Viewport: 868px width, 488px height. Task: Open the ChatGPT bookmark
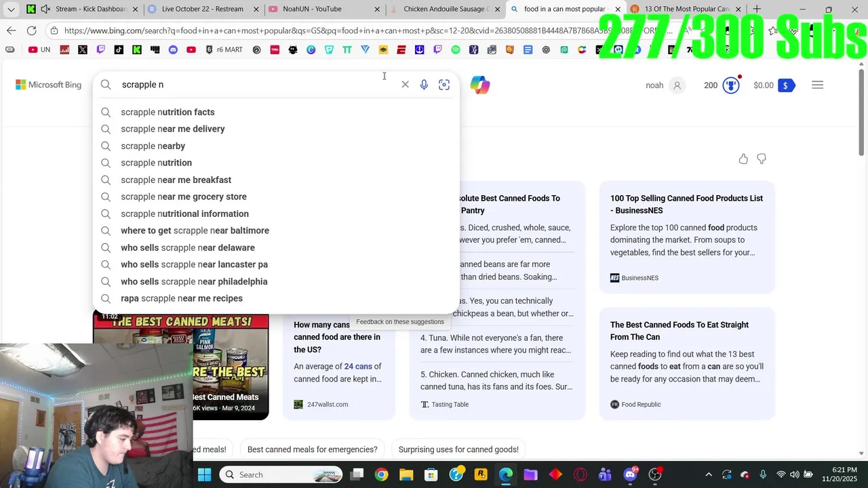pyautogui.click(x=546, y=49)
